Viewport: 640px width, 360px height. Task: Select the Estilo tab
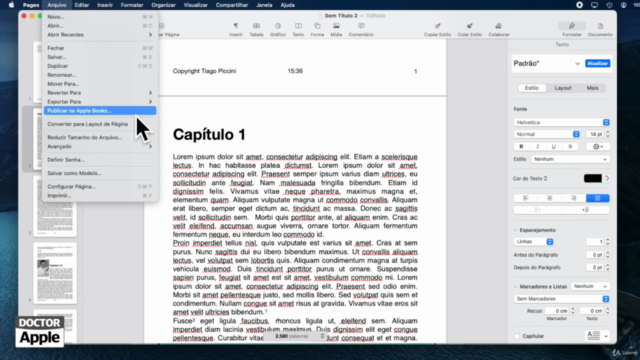tap(531, 88)
